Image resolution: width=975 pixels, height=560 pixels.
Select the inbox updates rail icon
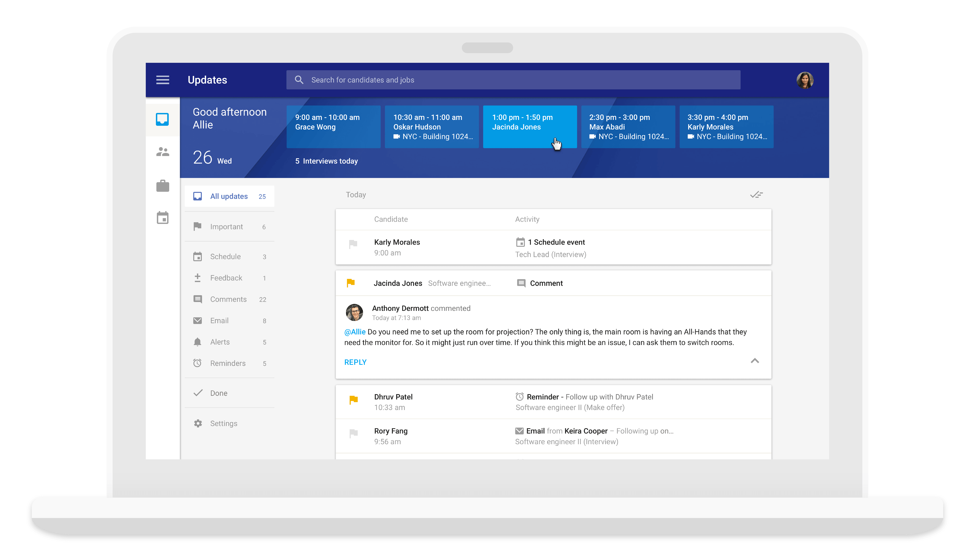(162, 119)
